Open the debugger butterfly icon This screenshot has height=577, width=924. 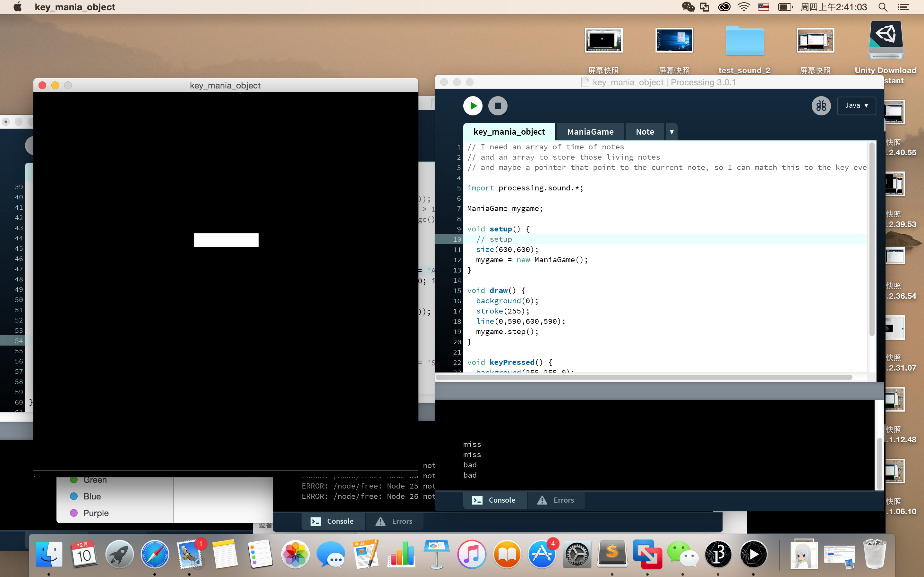pos(821,106)
